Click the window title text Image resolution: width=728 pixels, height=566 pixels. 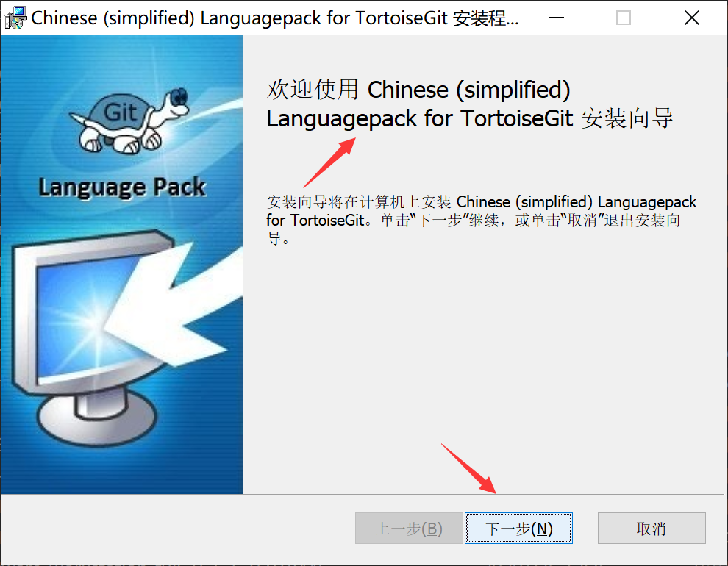point(275,18)
